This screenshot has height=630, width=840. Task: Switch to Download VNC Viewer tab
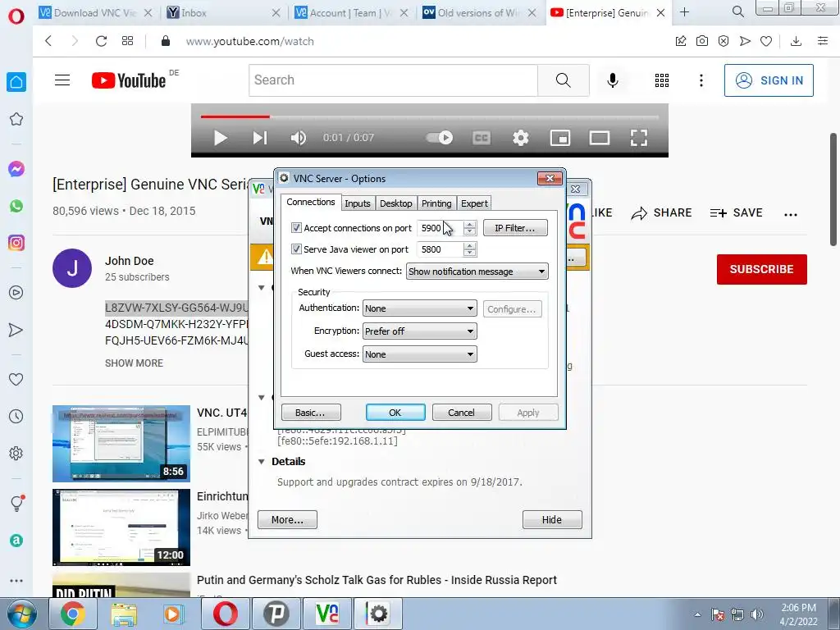click(95, 13)
